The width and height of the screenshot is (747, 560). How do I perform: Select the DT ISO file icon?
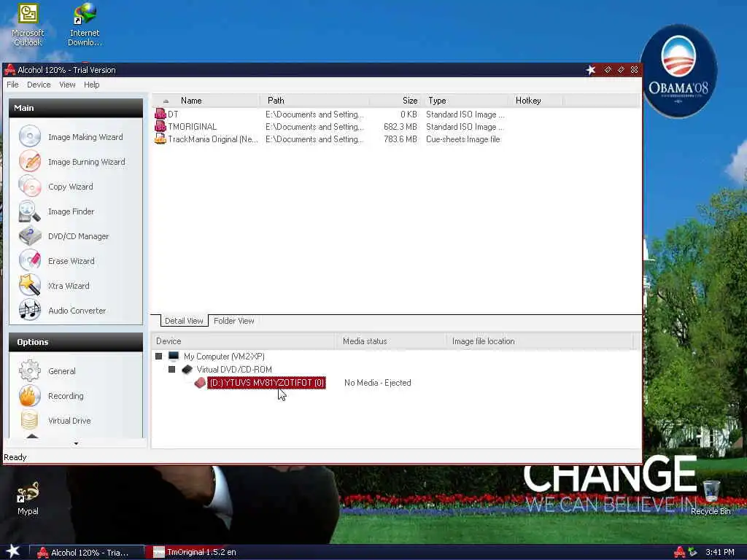pyautogui.click(x=160, y=114)
